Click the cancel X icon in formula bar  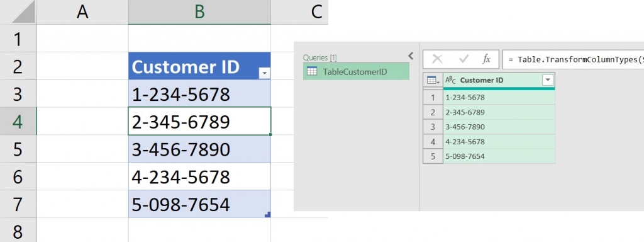[438, 59]
